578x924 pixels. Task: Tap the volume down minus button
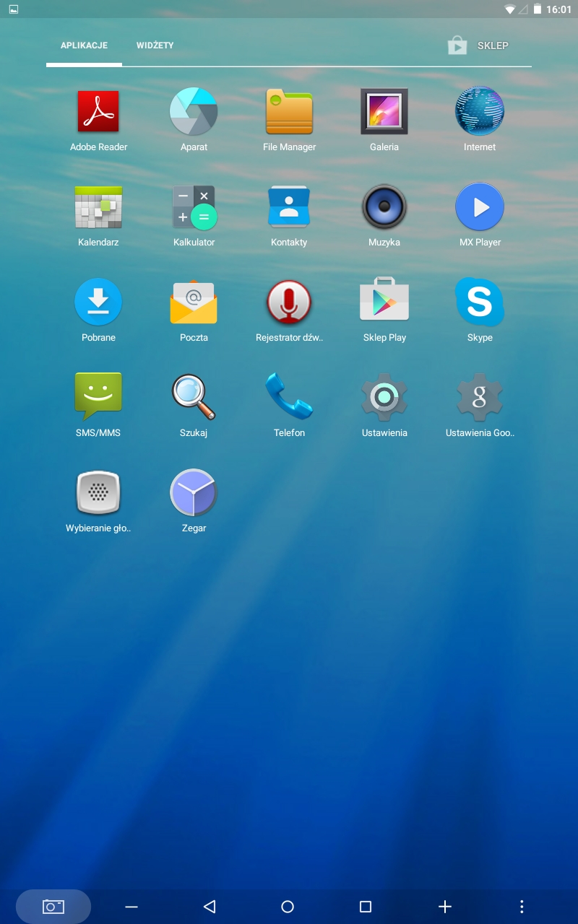(131, 907)
